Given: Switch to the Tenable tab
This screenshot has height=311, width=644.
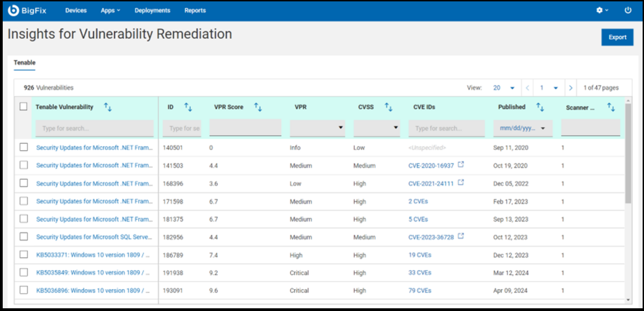Looking at the screenshot, I should [x=25, y=63].
